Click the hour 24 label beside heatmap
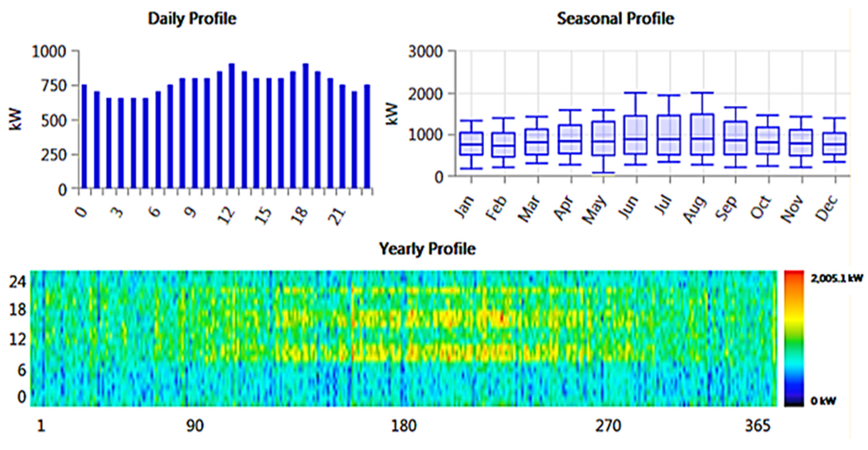Image resolution: width=868 pixels, height=450 pixels. [19, 281]
